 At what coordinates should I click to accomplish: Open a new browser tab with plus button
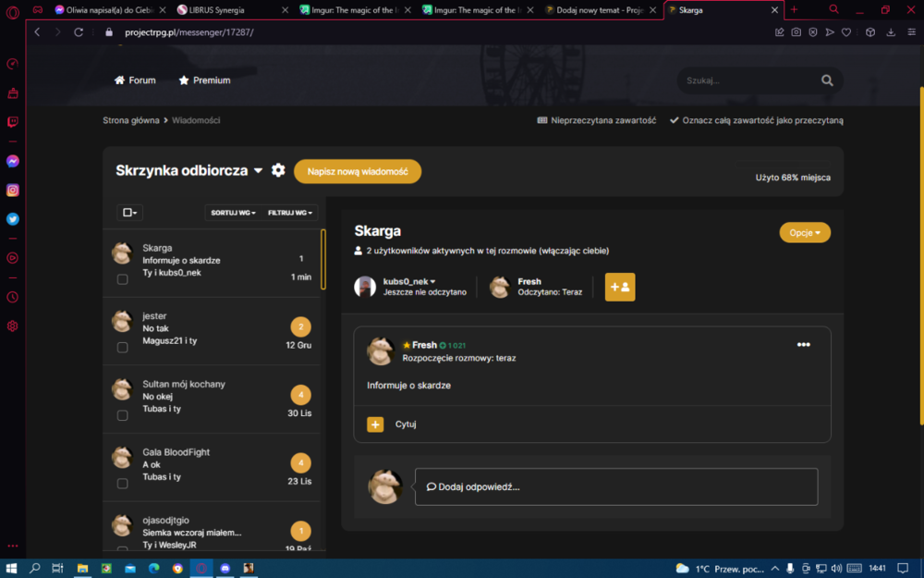(x=795, y=9)
